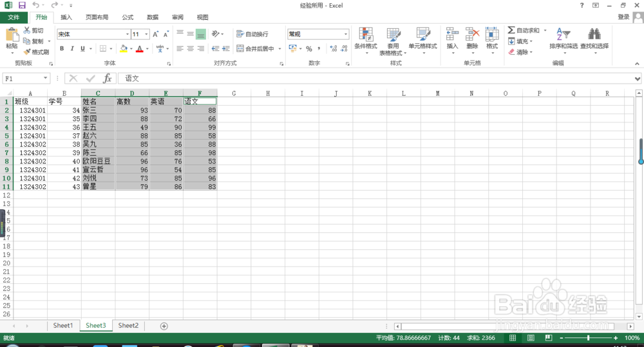The image size is (644, 347).
Task: Save the workbook with the floppy icon
Action: tap(22, 5)
